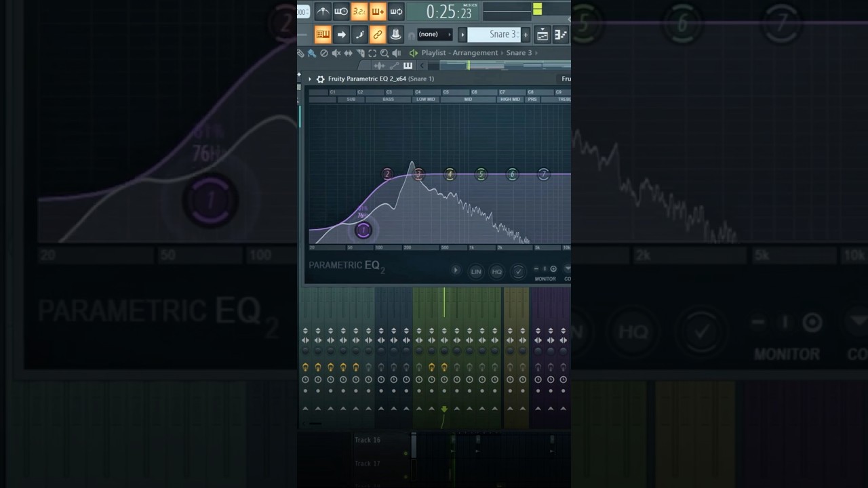Select the Playback speaker tool in Playlist
The height and width of the screenshot is (488, 868).
(397, 53)
